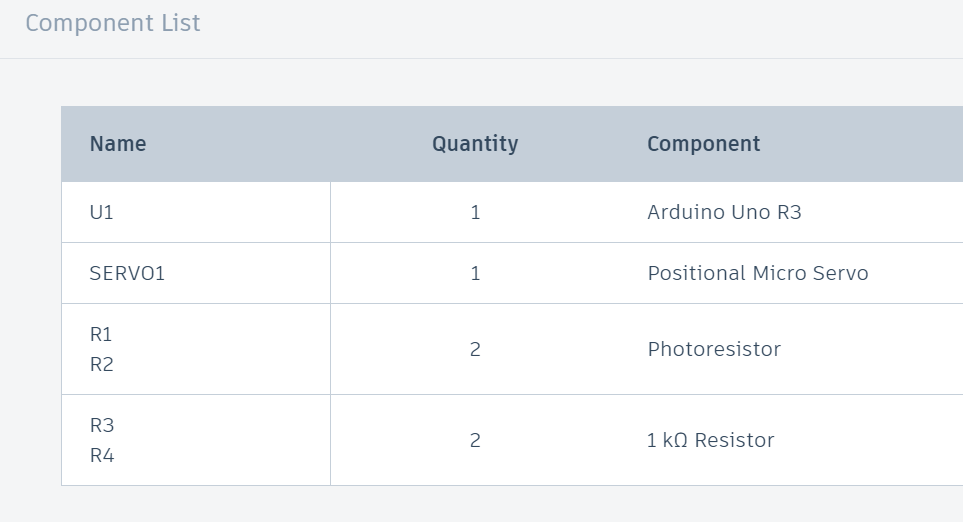The height and width of the screenshot is (522, 963).
Task: Click the R2 name entry
Action: coord(102,364)
